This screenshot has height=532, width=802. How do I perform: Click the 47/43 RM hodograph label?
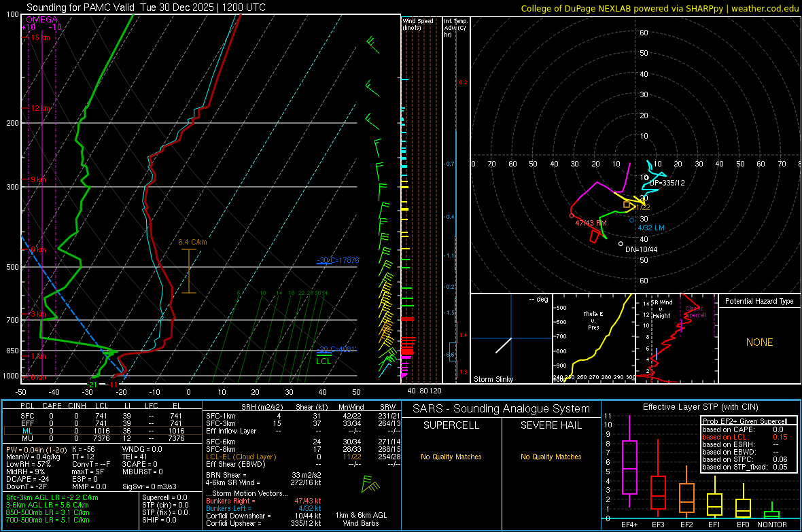pos(591,223)
